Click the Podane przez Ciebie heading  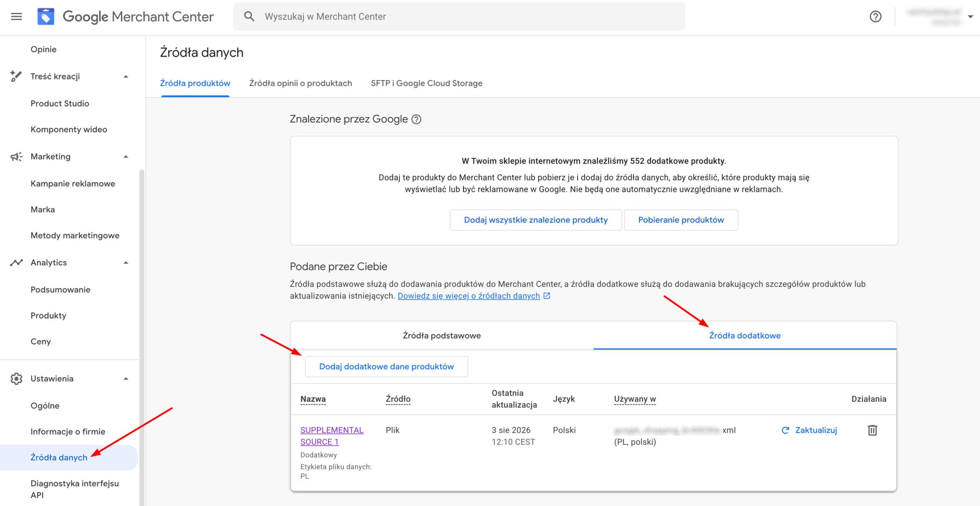[x=338, y=267]
